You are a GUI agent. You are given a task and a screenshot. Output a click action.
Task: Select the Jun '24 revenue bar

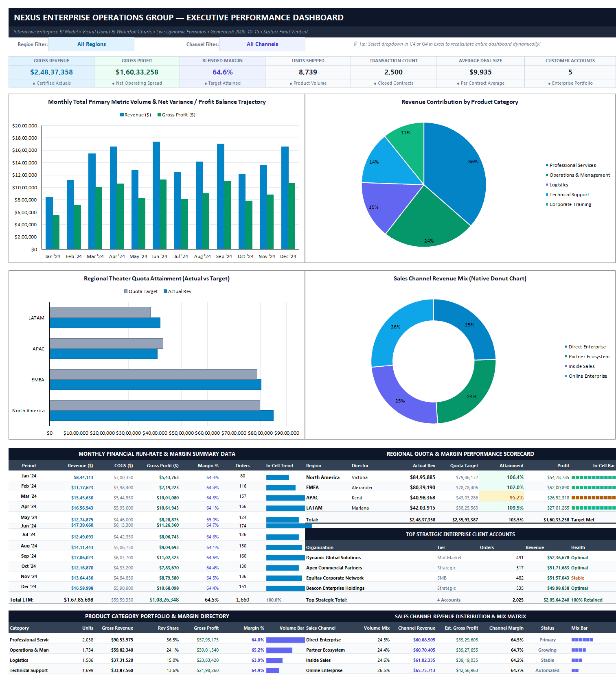(x=156, y=195)
